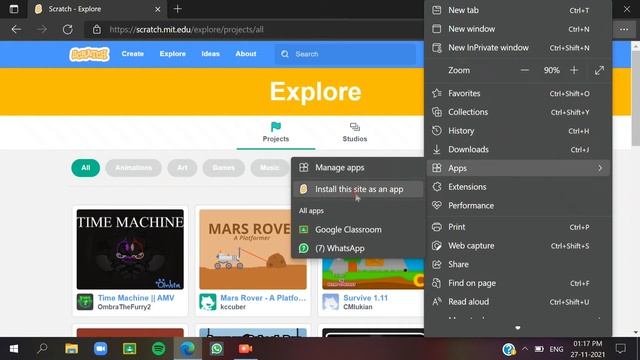Switch to the Projects tab
This screenshot has width=640, height=360.
pos(276,132)
